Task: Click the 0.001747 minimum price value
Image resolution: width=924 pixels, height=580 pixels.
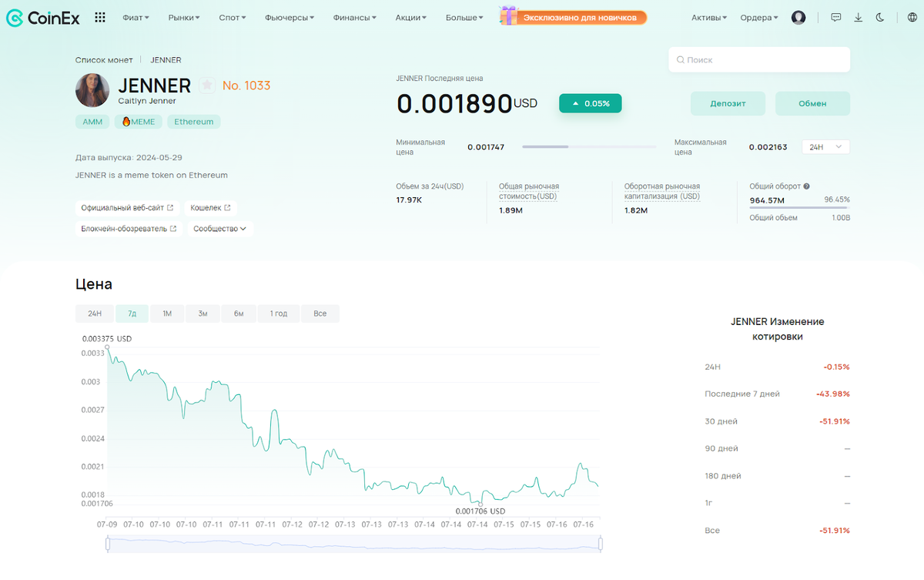Action: [486, 146]
